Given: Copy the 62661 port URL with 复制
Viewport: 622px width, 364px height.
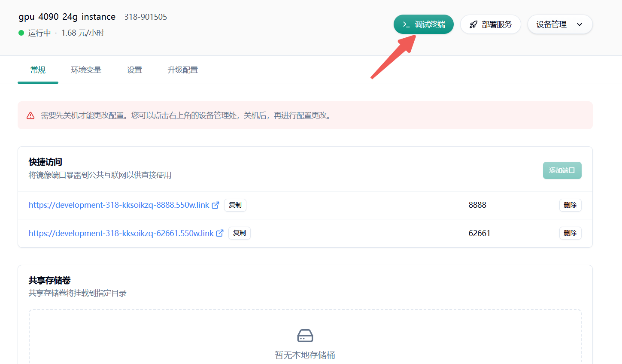Looking at the screenshot, I should point(240,233).
